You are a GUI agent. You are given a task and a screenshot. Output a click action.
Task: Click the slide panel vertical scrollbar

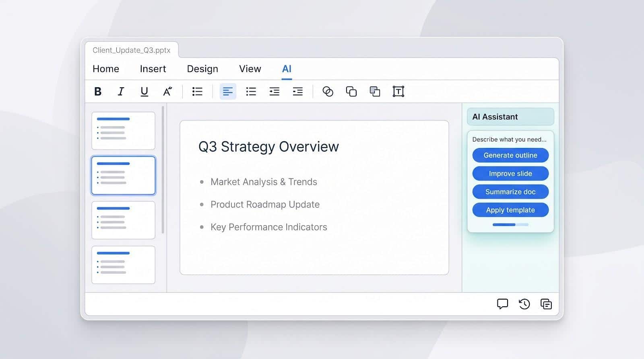(163, 170)
